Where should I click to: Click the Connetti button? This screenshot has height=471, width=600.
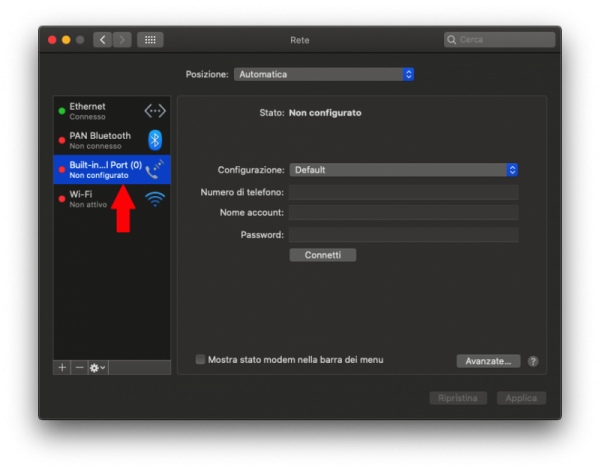click(323, 255)
